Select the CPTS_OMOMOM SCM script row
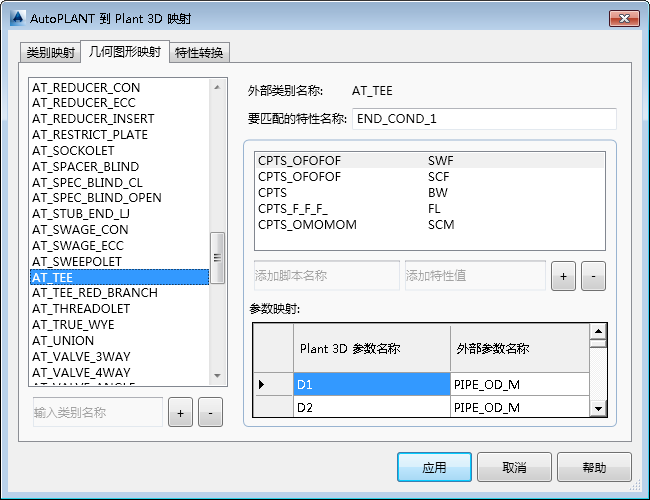The height and width of the screenshot is (500, 650). pos(430,225)
